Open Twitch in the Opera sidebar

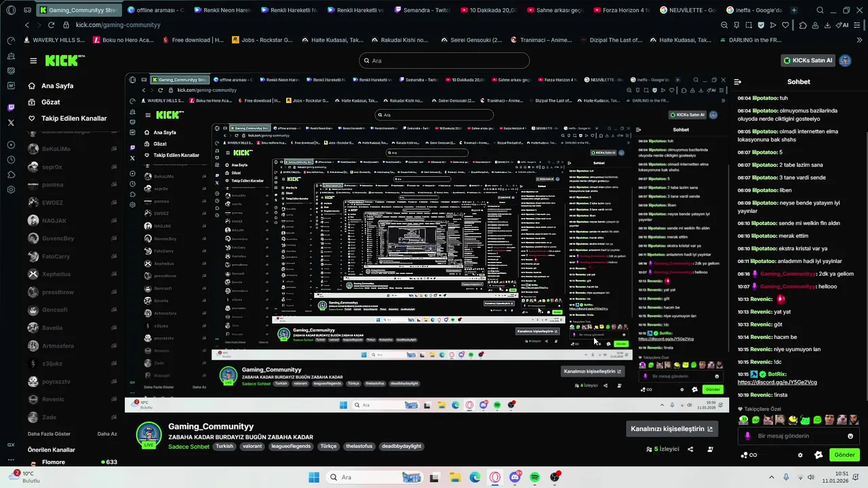pyautogui.click(x=11, y=108)
